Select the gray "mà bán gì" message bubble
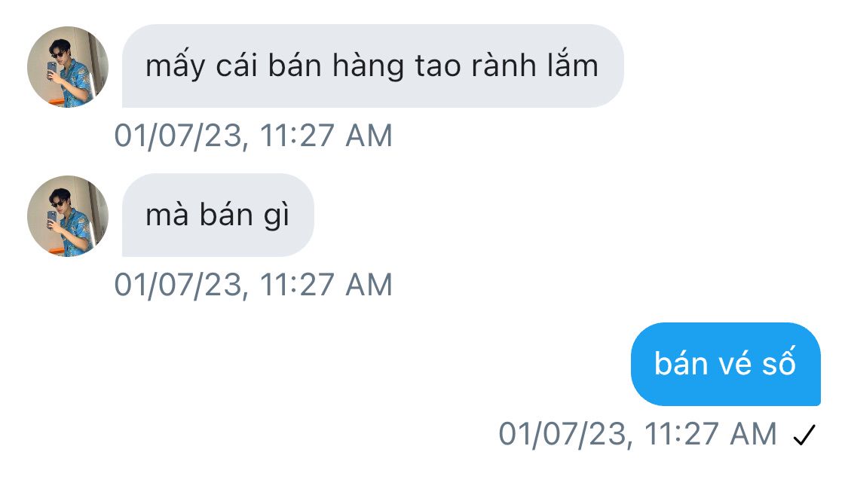 (218, 215)
